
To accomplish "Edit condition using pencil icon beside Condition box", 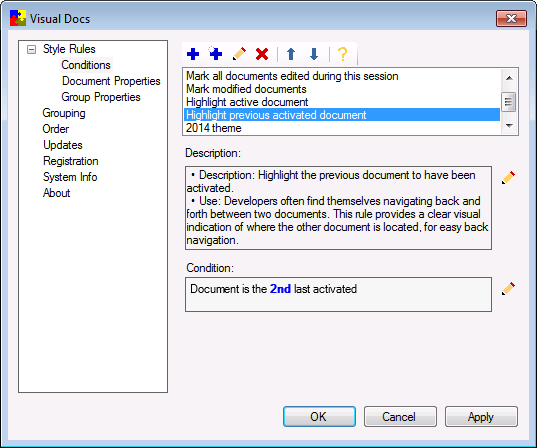I will point(508,288).
